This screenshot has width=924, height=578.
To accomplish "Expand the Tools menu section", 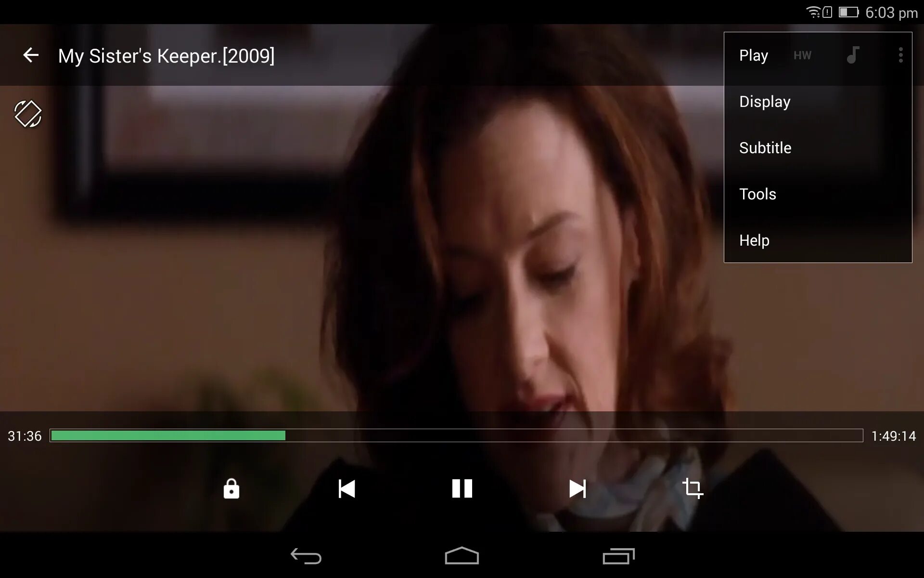I will click(757, 193).
